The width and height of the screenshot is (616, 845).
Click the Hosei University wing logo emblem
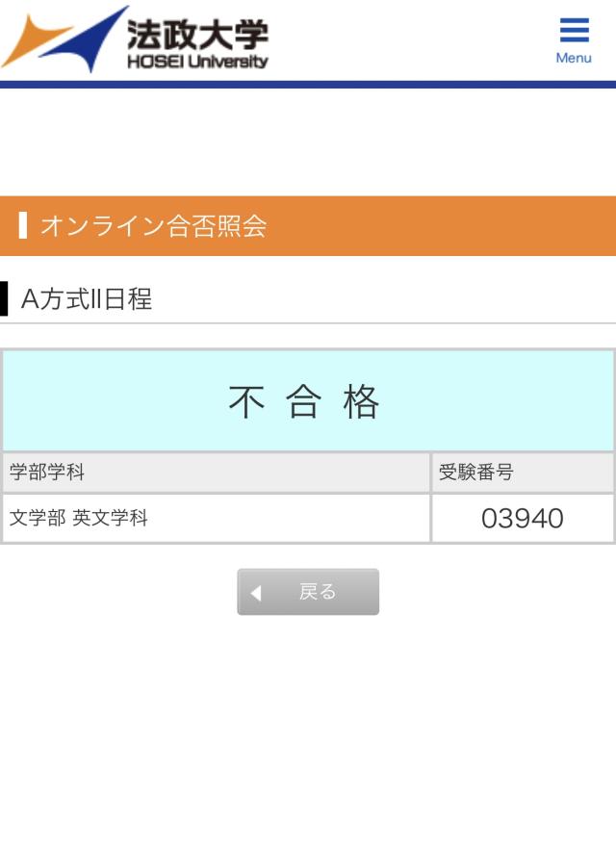64,38
